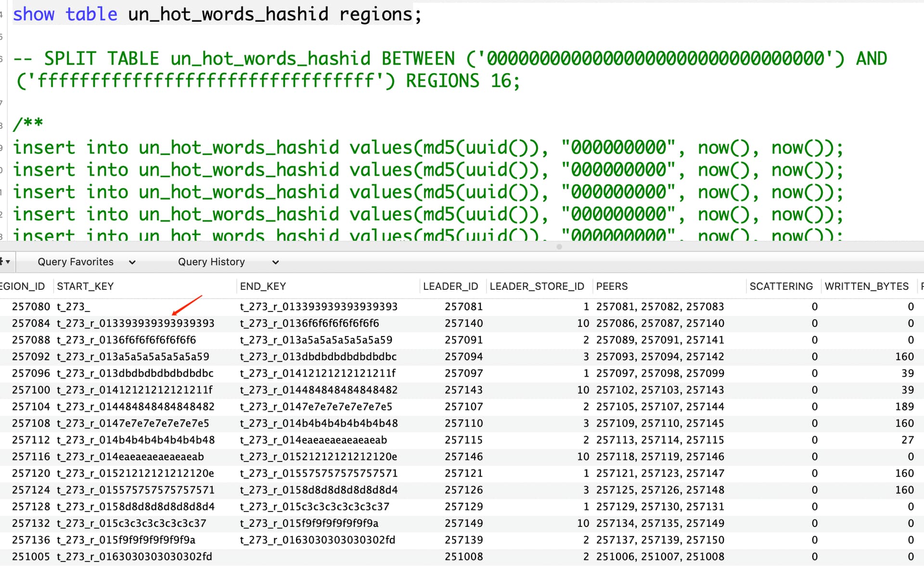Sort by END_KEY column header
This screenshot has width=924, height=575.
263,286
